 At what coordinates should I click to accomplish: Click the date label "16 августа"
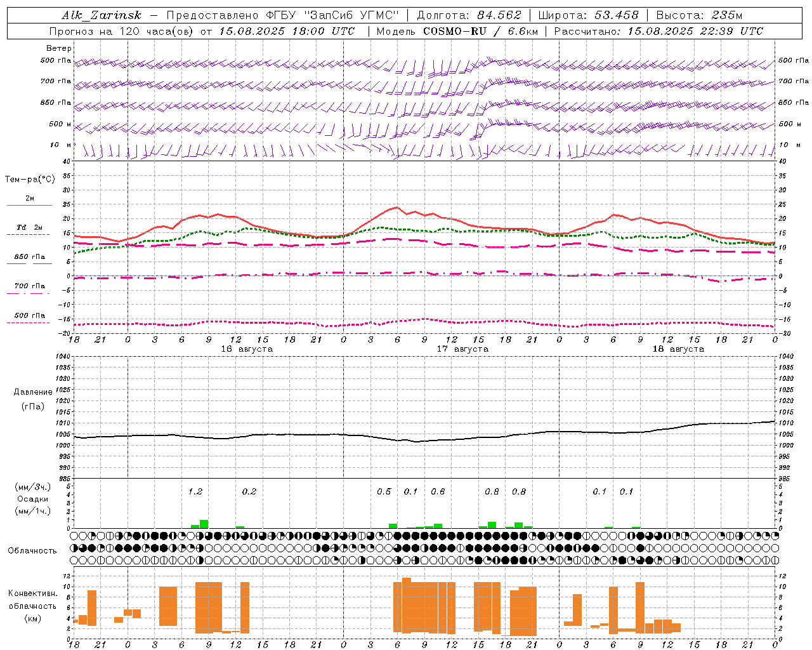pos(247,349)
